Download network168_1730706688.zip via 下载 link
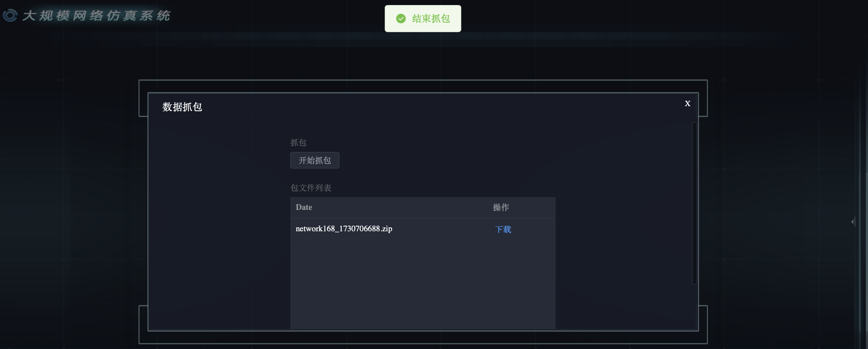868x349 pixels. 503,229
